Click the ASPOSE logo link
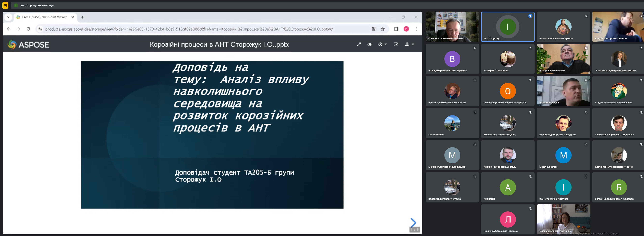 [x=28, y=45]
